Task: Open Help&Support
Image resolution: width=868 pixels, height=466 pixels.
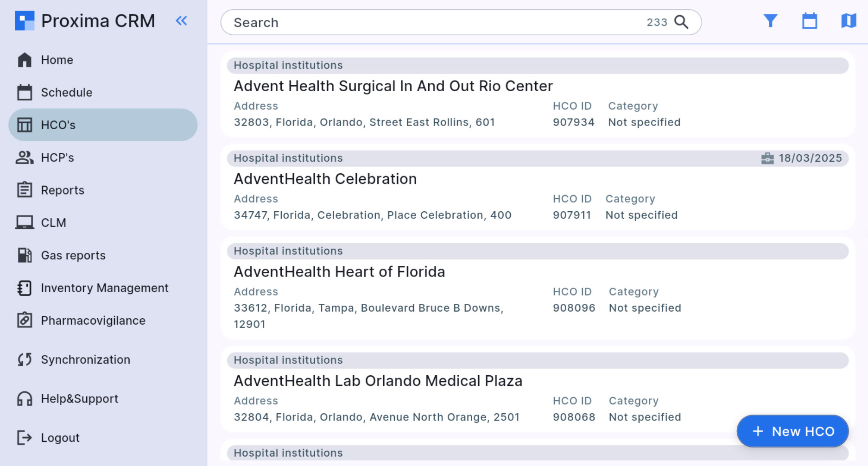Action: 79,398
